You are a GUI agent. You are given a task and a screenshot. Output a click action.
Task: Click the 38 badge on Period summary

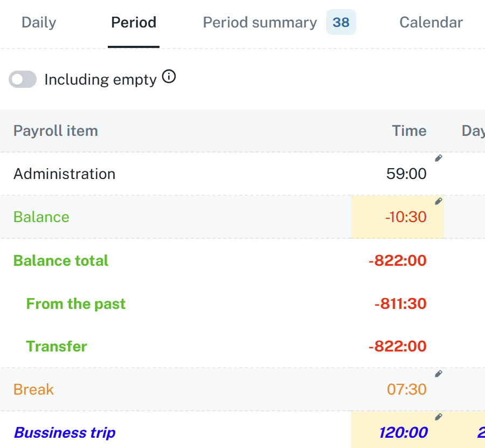pyautogui.click(x=341, y=23)
